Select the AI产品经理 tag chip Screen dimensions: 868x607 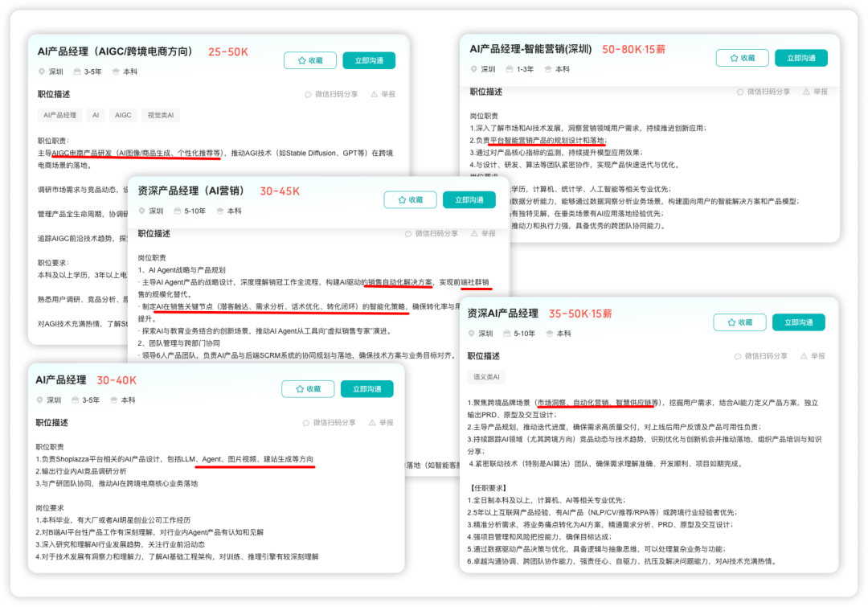click(59, 115)
